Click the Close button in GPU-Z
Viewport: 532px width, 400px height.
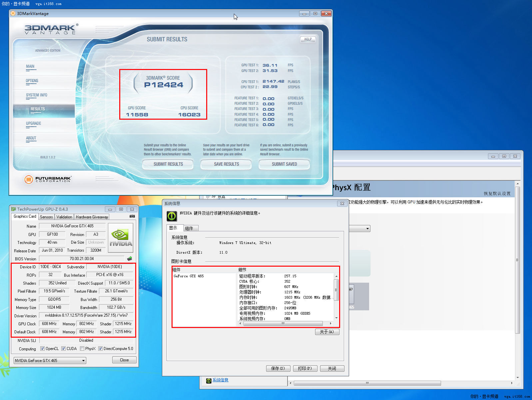124,360
